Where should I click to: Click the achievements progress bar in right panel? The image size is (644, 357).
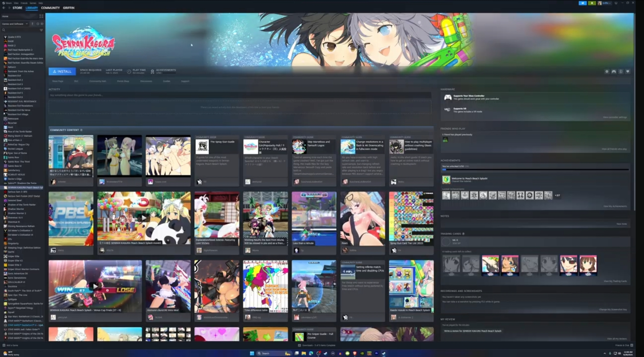pos(535,169)
